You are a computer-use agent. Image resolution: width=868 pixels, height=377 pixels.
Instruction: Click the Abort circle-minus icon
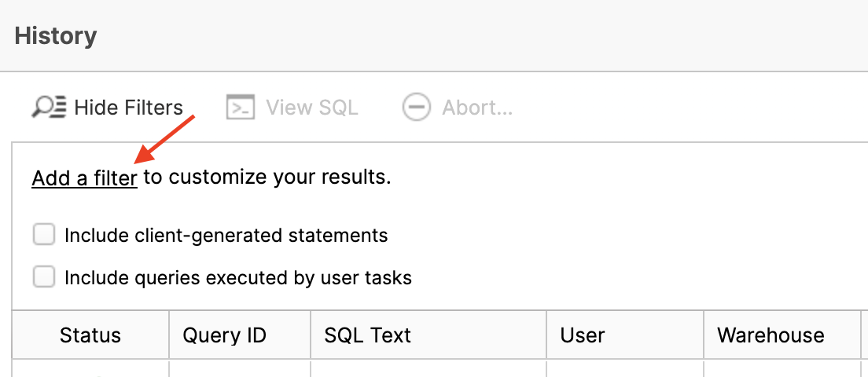click(416, 108)
